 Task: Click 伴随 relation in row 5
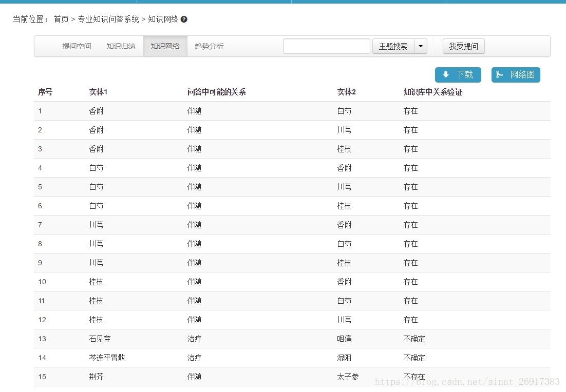pyautogui.click(x=195, y=187)
